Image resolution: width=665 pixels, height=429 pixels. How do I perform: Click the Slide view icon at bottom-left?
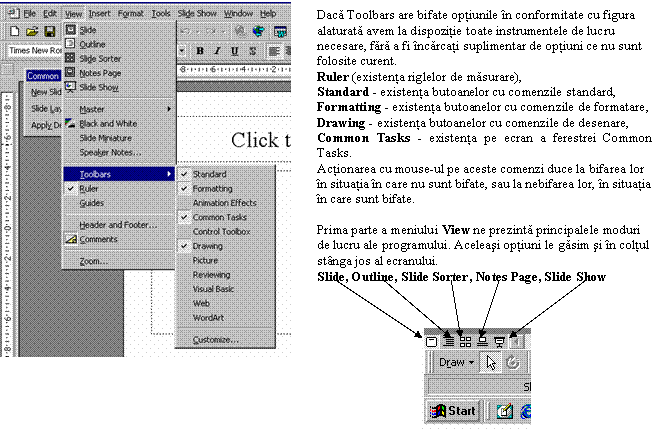[x=431, y=340]
